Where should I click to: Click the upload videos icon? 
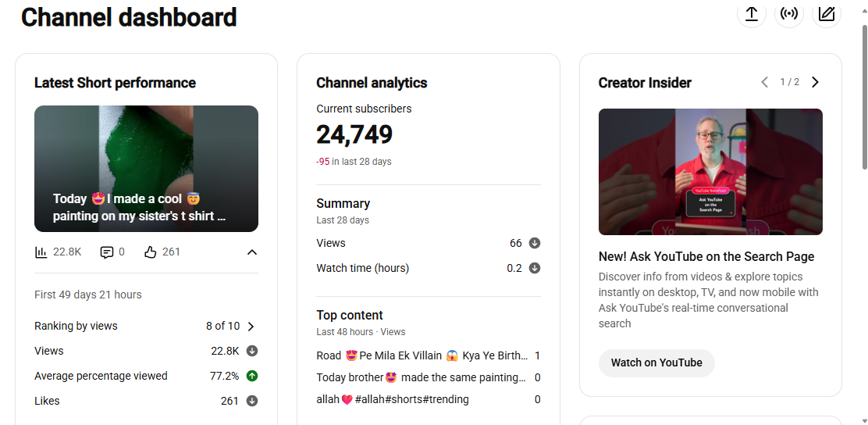coord(751,13)
